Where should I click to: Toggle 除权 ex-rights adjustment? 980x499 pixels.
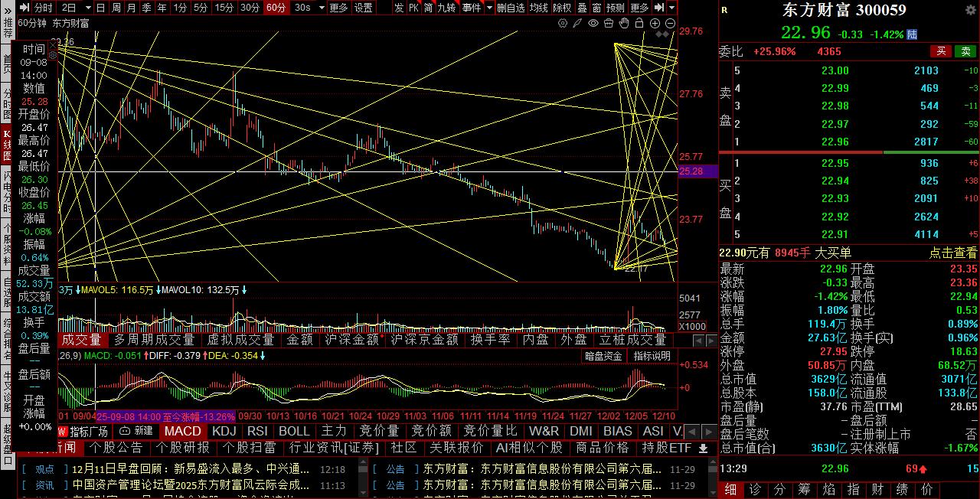pyautogui.click(x=562, y=8)
